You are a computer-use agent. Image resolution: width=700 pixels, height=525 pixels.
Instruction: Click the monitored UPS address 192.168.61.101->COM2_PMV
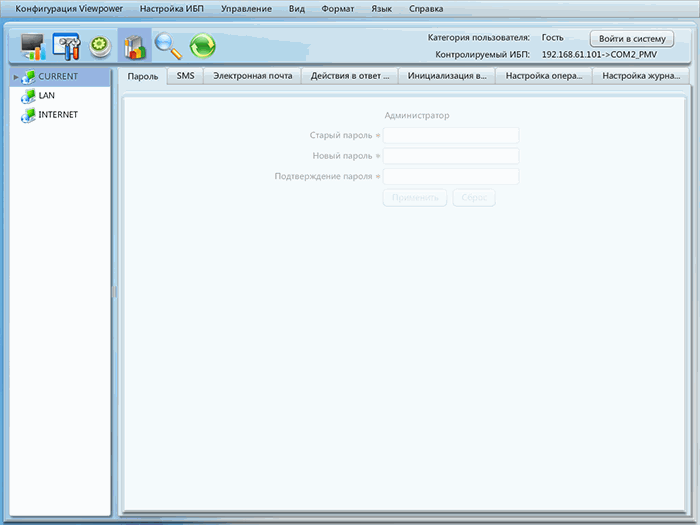599,54
